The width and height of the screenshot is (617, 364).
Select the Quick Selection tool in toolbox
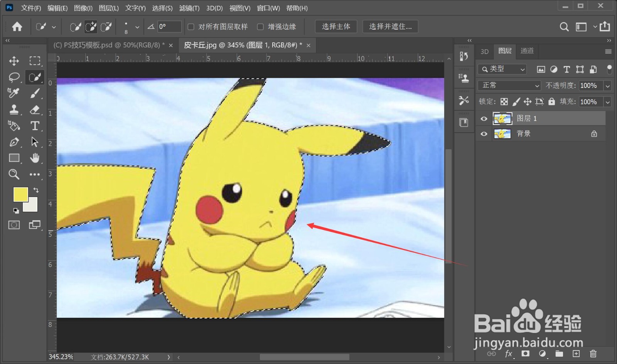pyautogui.click(x=35, y=77)
